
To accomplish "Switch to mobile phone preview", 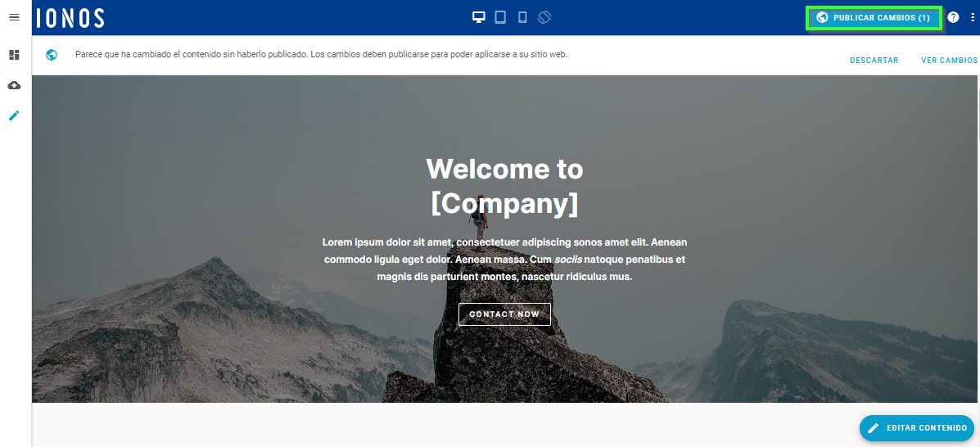I will (522, 17).
